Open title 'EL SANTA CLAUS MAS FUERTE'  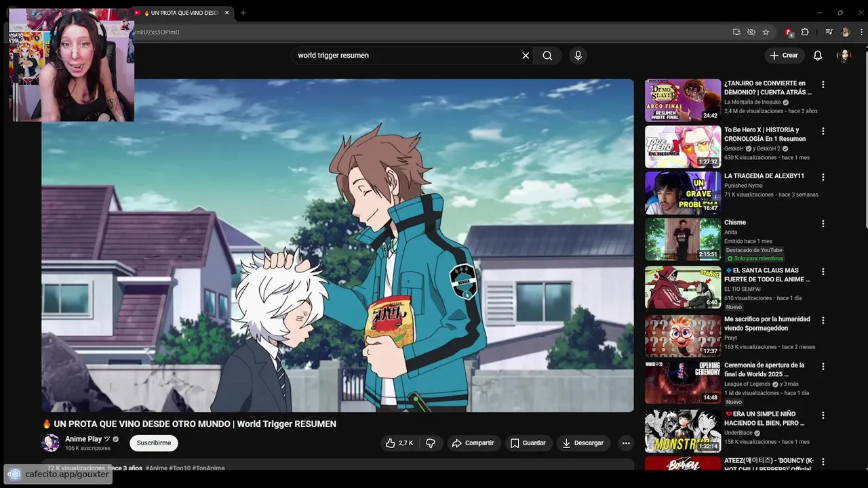tap(767, 274)
